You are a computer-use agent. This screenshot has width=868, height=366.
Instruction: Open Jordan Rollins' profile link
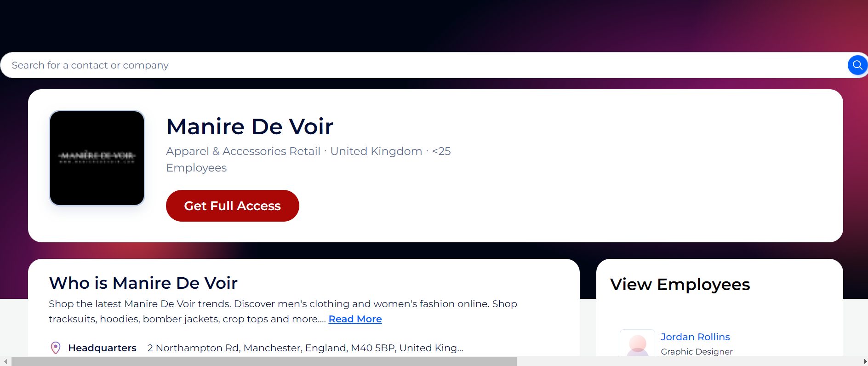(x=695, y=337)
